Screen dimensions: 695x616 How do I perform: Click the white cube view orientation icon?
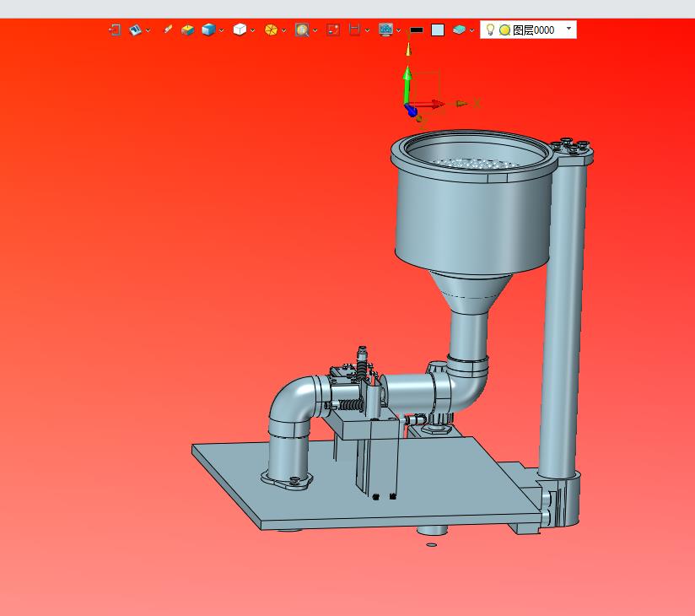point(240,30)
